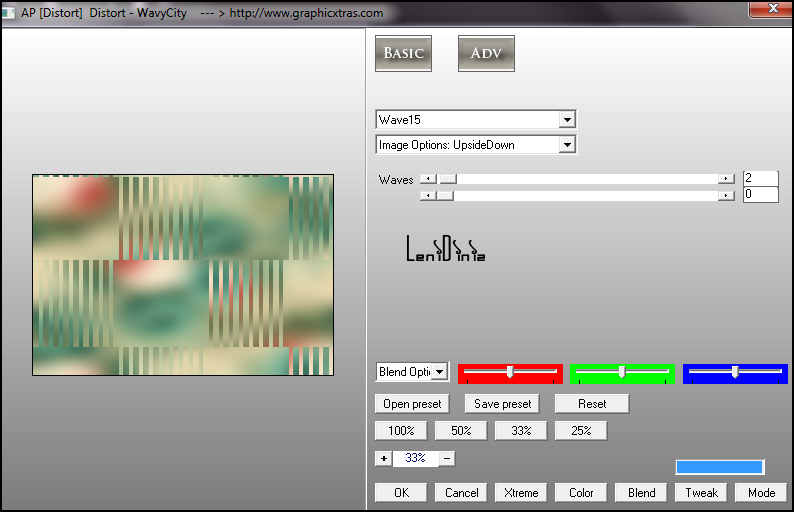The width and height of the screenshot is (794, 512).
Task: Open the Blend Options dropdown
Action: [438, 372]
